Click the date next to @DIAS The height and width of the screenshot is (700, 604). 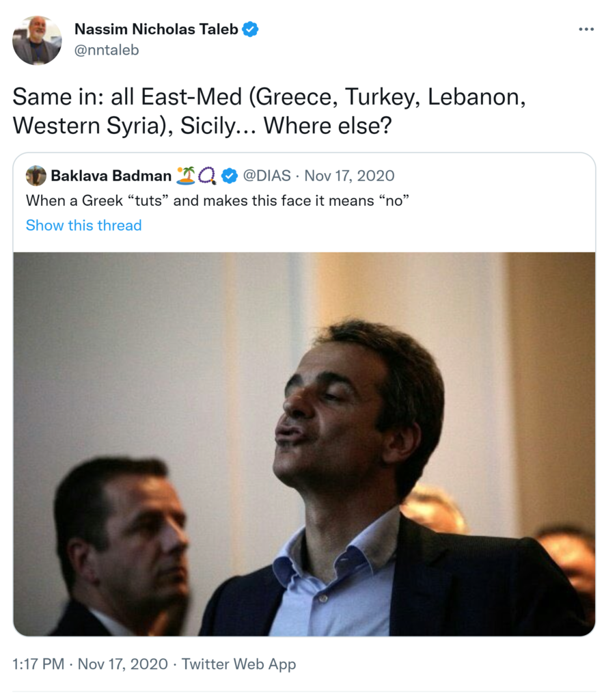pyautogui.click(x=349, y=176)
